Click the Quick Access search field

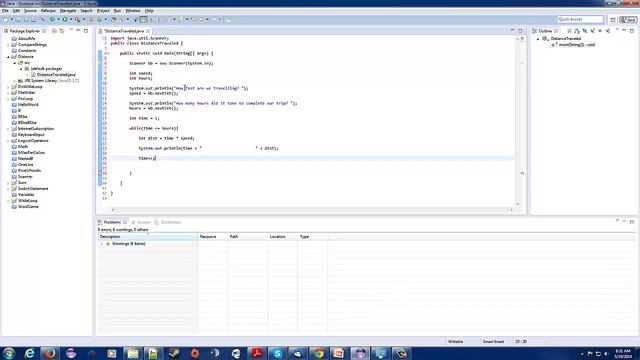580,19
